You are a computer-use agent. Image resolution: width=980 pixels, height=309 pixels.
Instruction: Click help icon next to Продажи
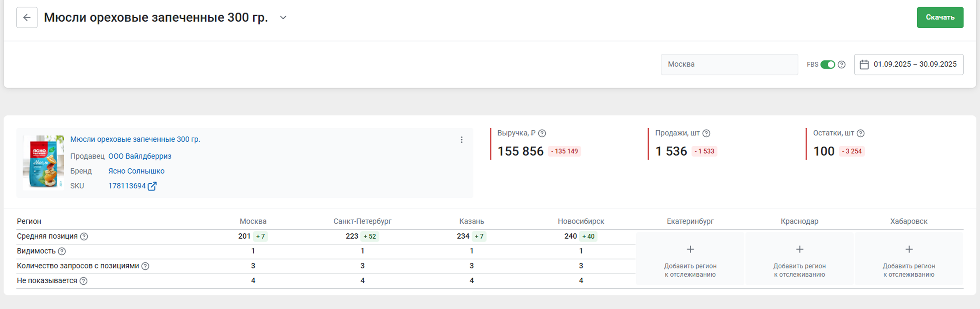(706, 133)
